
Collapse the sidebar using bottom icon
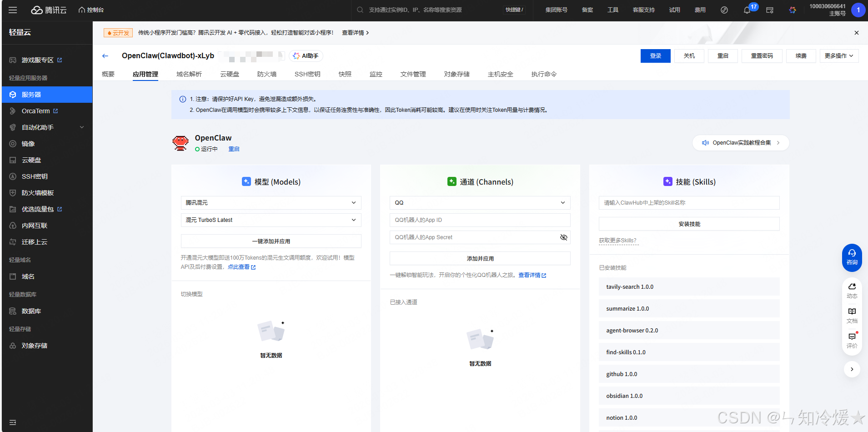coord(13,422)
